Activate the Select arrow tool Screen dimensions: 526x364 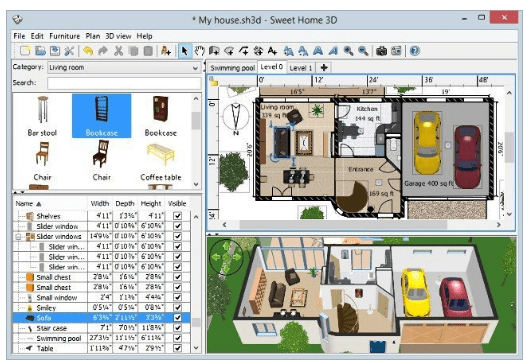click(x=185, y=51)
